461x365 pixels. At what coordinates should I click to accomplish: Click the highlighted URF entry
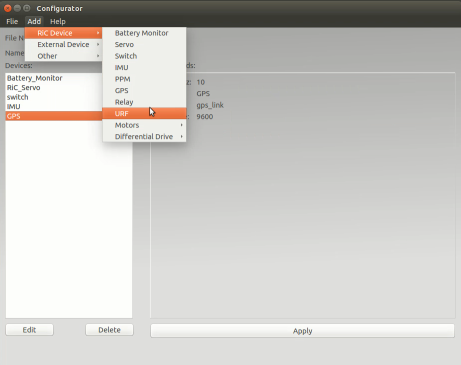[144, 113]
